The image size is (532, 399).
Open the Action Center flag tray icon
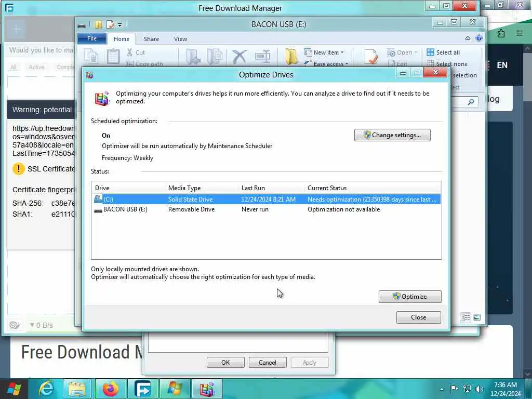click(x=454, y=389)
